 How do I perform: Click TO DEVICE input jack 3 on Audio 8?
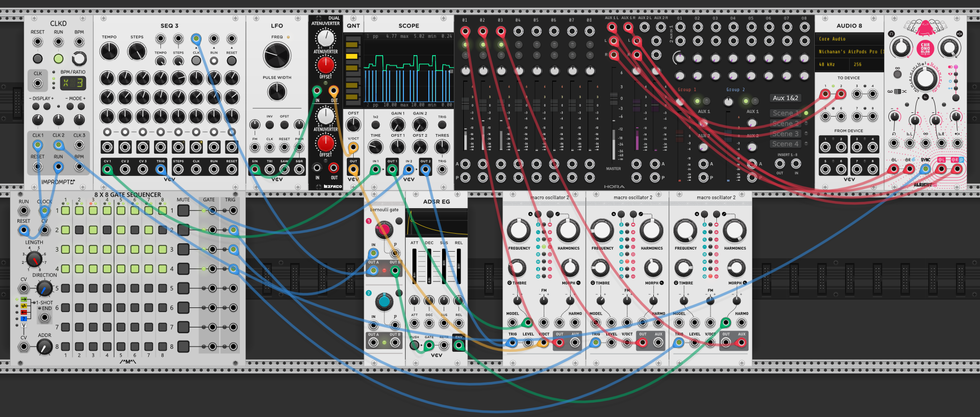[x=857, y=94]
